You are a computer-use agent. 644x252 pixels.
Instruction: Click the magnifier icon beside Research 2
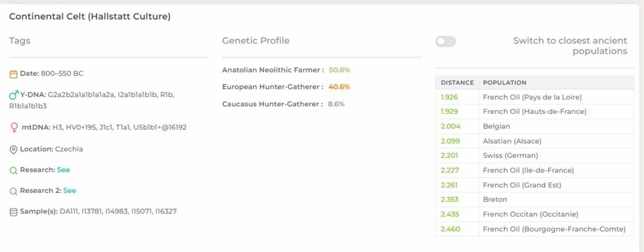click(13, 191)
